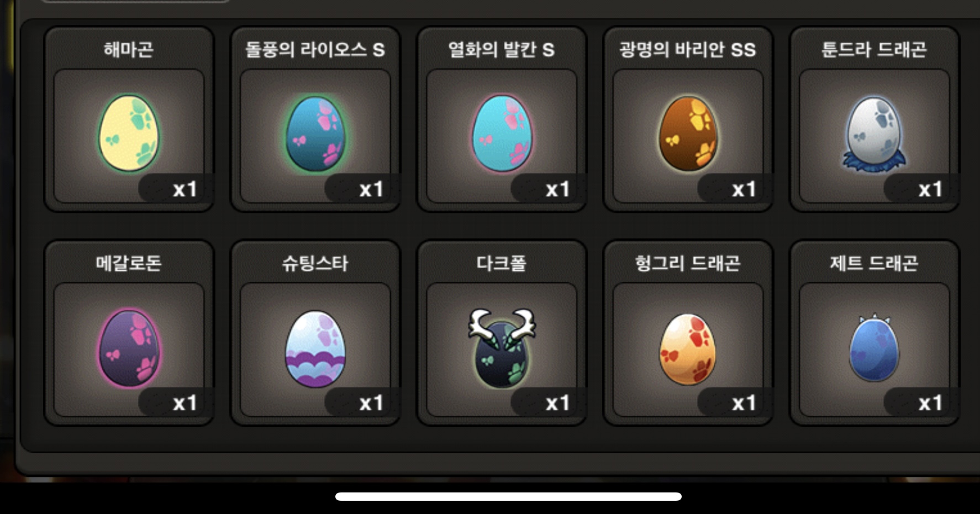Tap the x1 badge on 슈팅스타
The image size is (980, 514).
coord(371,403)
